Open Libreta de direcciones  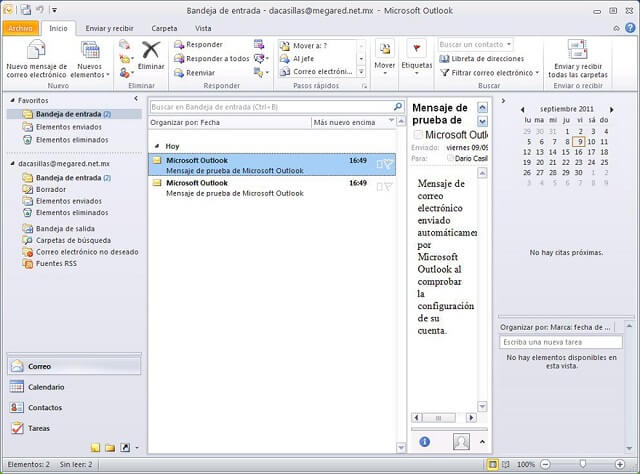click(482, 59)
